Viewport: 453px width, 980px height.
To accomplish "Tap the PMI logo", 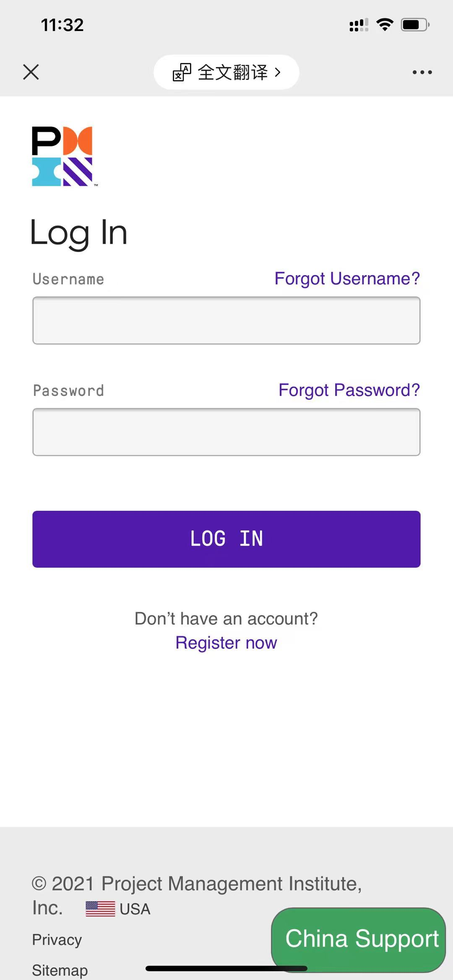I will click(x=62, y=156).
